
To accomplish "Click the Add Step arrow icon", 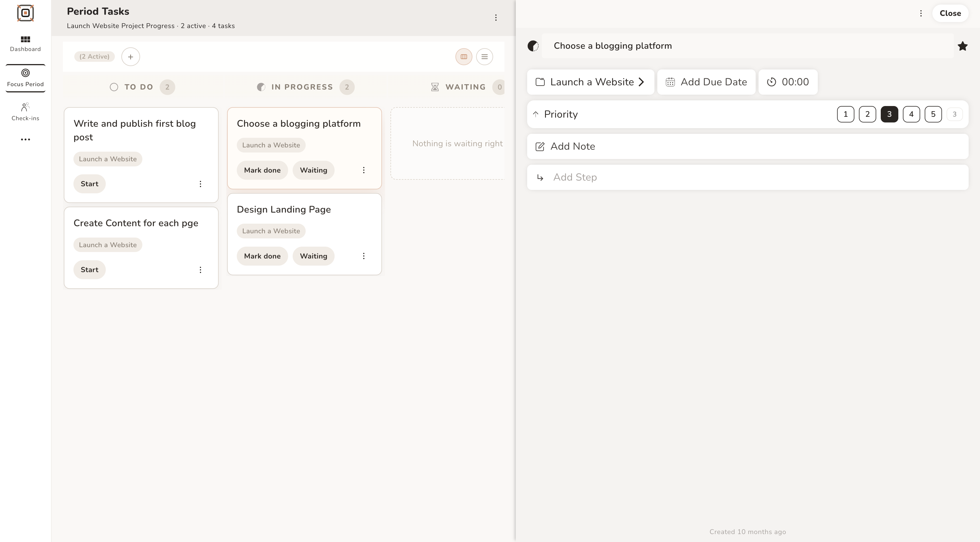I will coord(540,178).
